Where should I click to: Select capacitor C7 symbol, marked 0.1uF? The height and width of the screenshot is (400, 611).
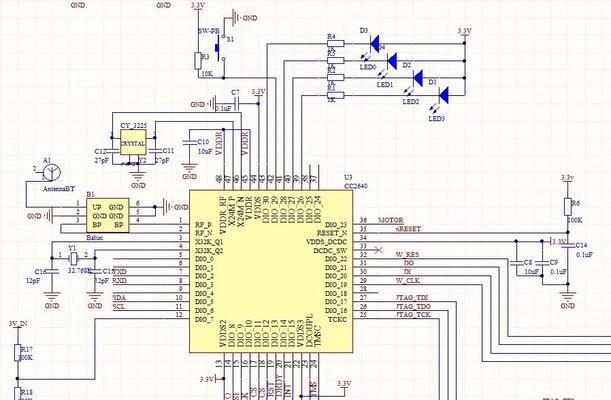(x=236, y=104)
